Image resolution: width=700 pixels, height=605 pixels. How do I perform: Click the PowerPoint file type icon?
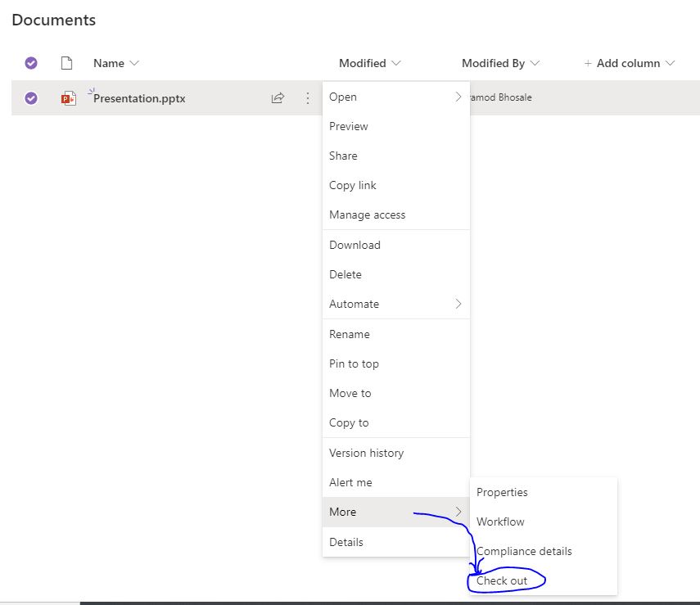(69, 97)
